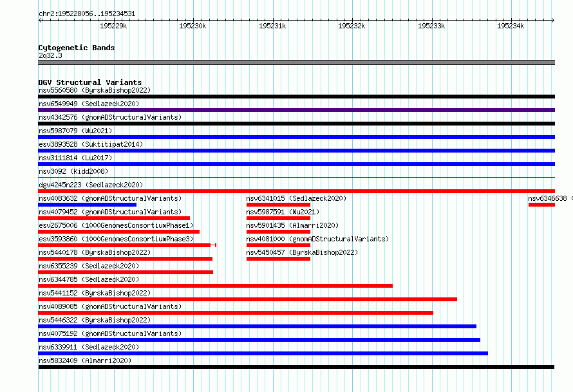Click the 195234k ruler marker
Viewport: 573px width, 392px height.
pyautogui.click(x=511, y=26)
